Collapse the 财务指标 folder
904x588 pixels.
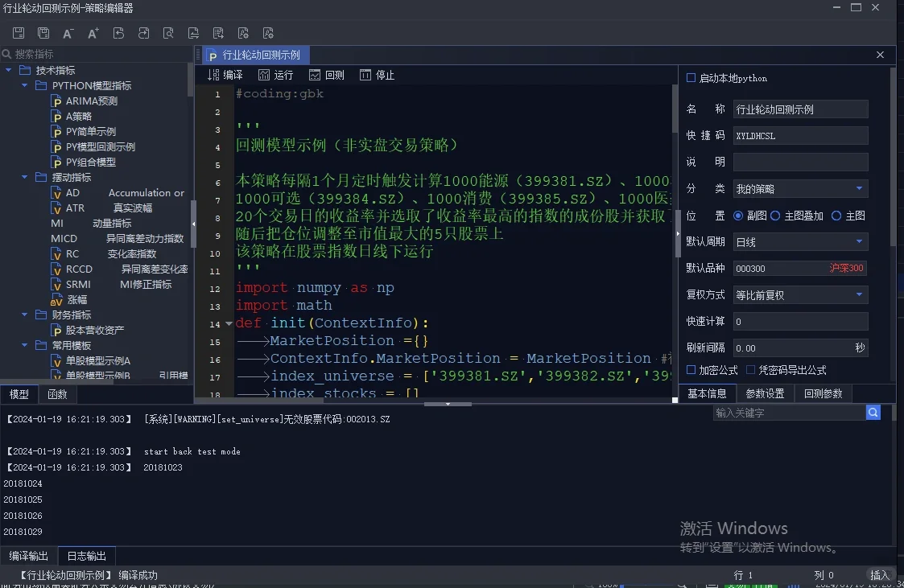[x=24, y=315]
